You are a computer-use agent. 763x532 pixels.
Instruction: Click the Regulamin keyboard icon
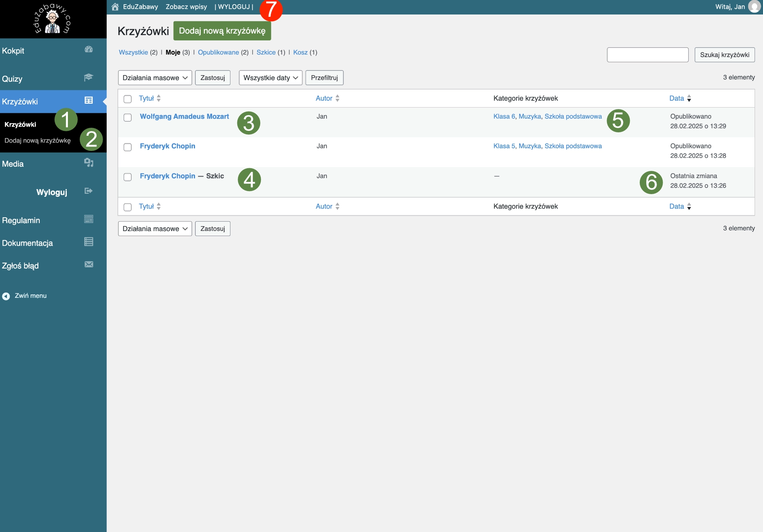(89, 219)
